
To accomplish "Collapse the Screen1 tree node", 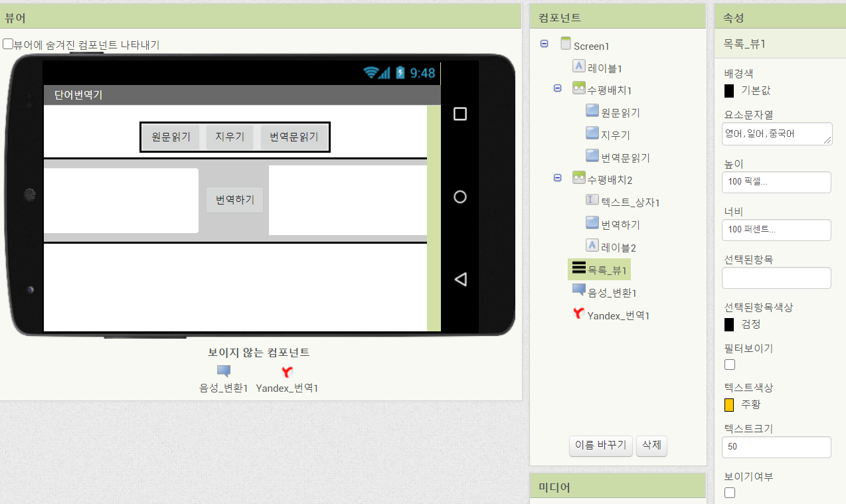I will 545,44.
